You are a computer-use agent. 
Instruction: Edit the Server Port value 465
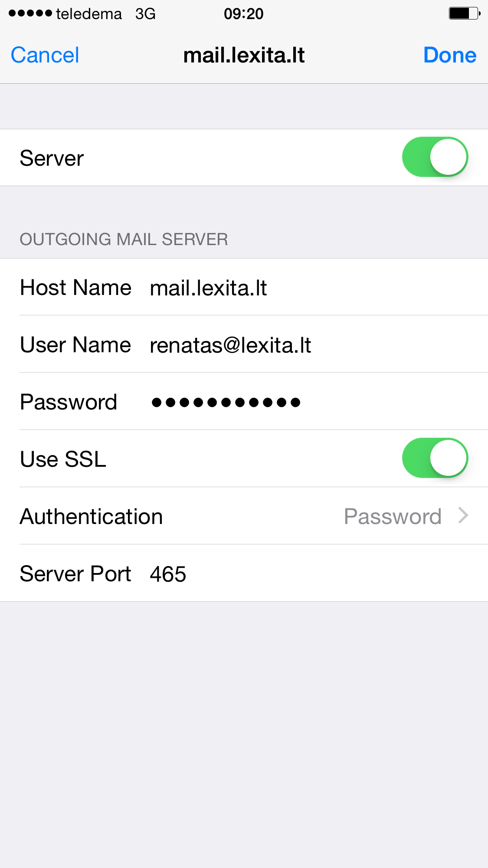pyautogui.click(x=168, y=574)
